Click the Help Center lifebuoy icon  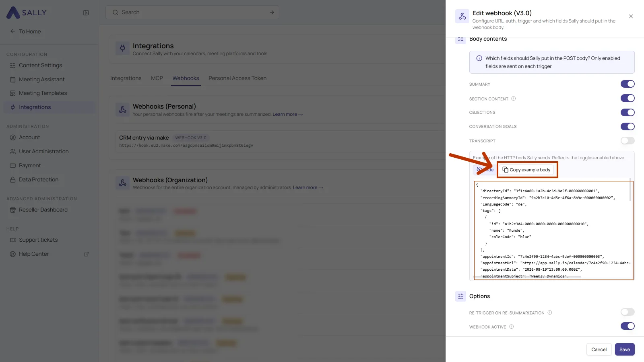[x=13, y=254]
